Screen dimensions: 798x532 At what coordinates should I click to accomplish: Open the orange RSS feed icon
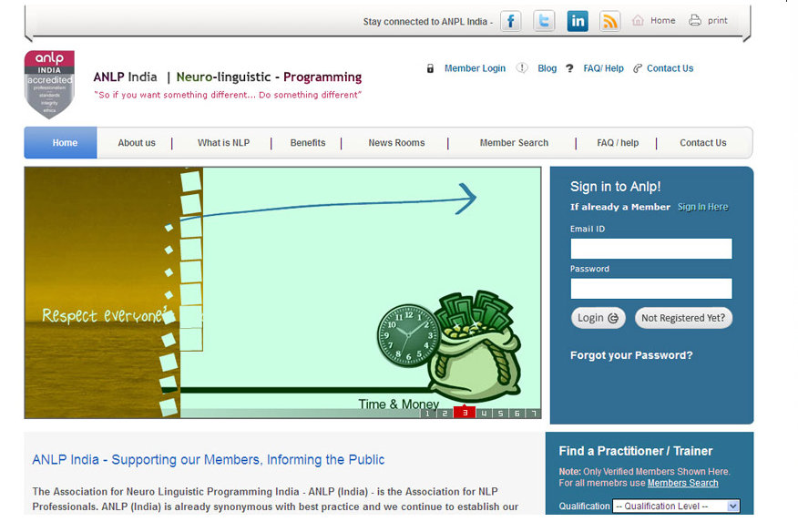tap(609, 21)
